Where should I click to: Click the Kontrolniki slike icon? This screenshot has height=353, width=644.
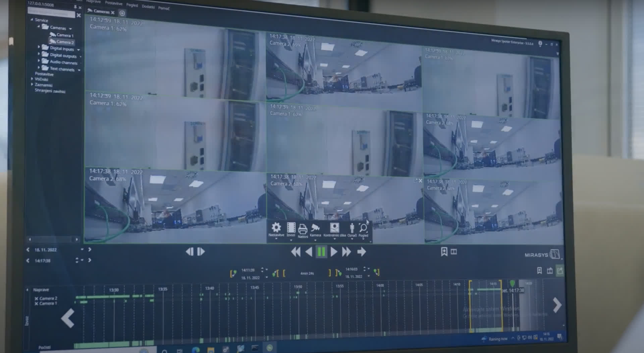point(334,228)
